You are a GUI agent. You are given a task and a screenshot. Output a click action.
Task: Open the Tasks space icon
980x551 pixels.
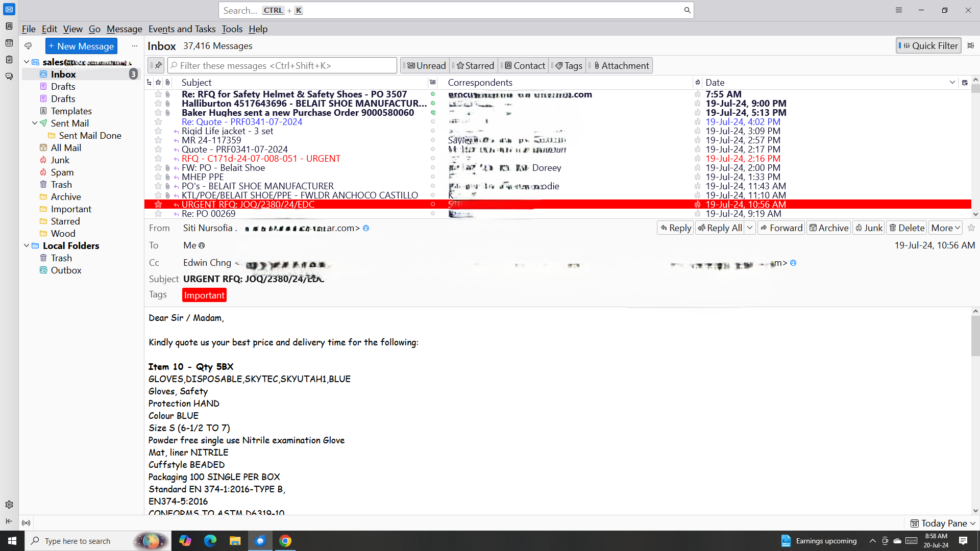(9, 60)
